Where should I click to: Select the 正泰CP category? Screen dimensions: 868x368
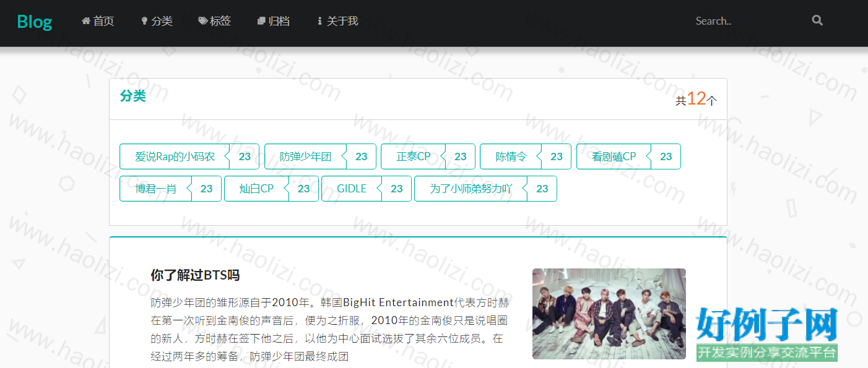414,156
